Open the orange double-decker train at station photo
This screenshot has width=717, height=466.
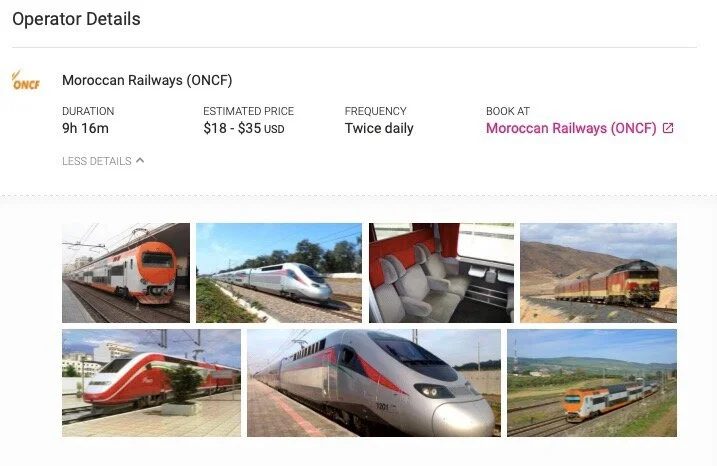[126, 273]
